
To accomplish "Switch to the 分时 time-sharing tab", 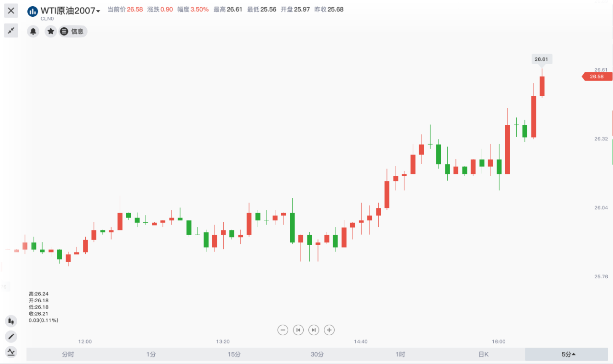I will (68, 354).
